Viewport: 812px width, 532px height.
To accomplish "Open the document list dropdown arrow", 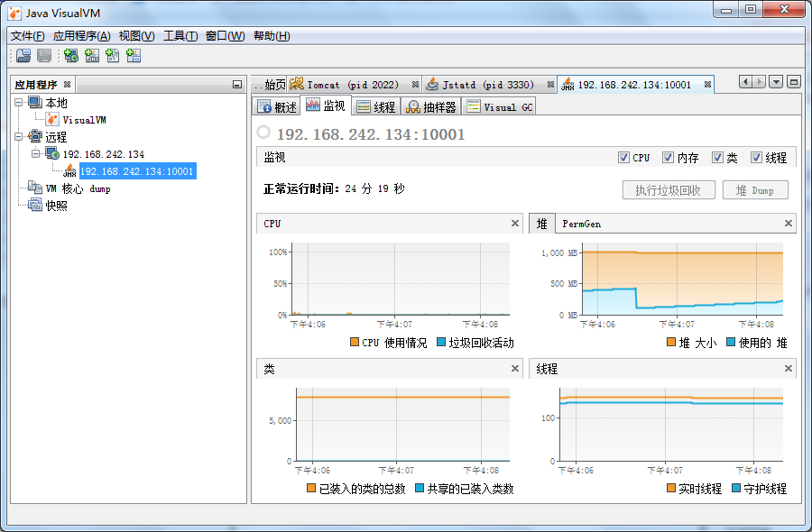I will (x=776, y=82).
